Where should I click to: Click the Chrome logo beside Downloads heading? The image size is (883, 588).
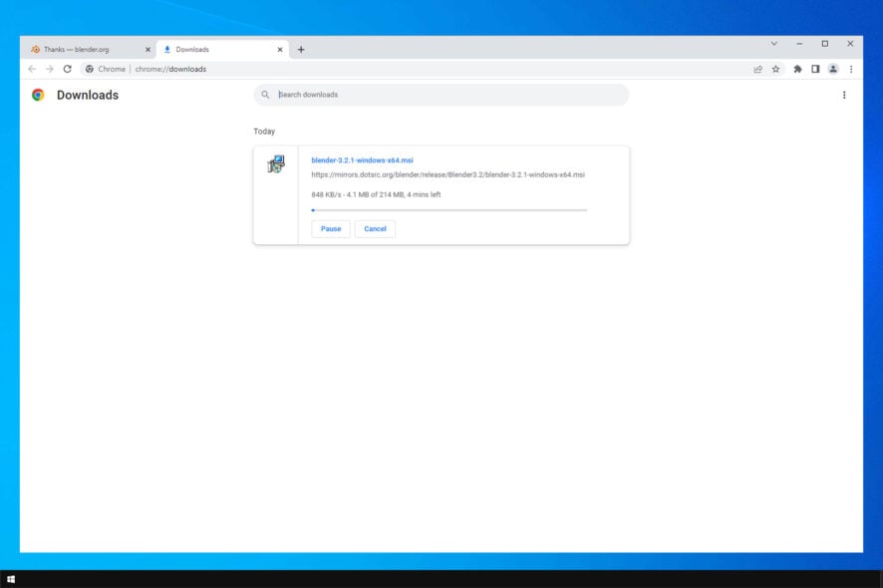click(38, 95)
